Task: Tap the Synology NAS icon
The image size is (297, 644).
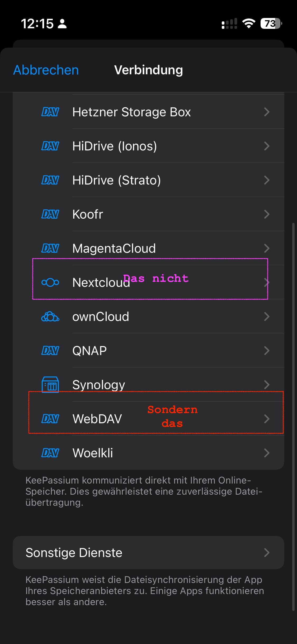Action: [x=50, y=385]
